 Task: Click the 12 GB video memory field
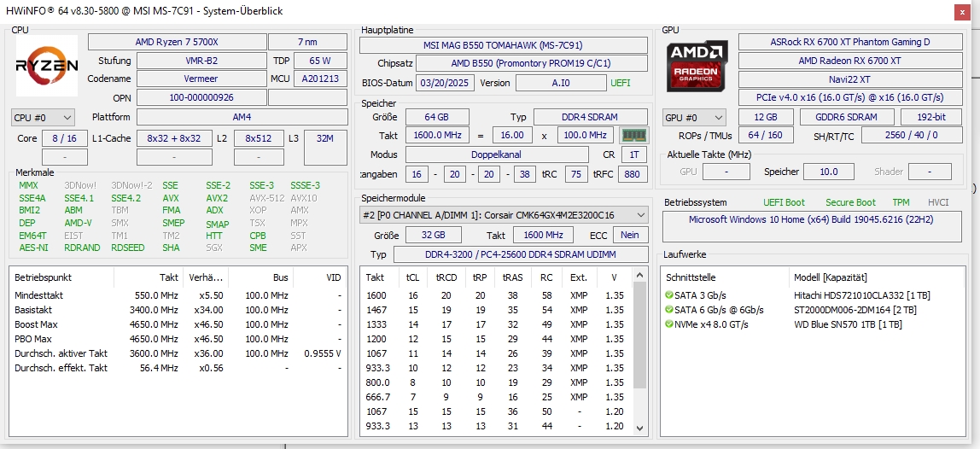click(767, 117)
